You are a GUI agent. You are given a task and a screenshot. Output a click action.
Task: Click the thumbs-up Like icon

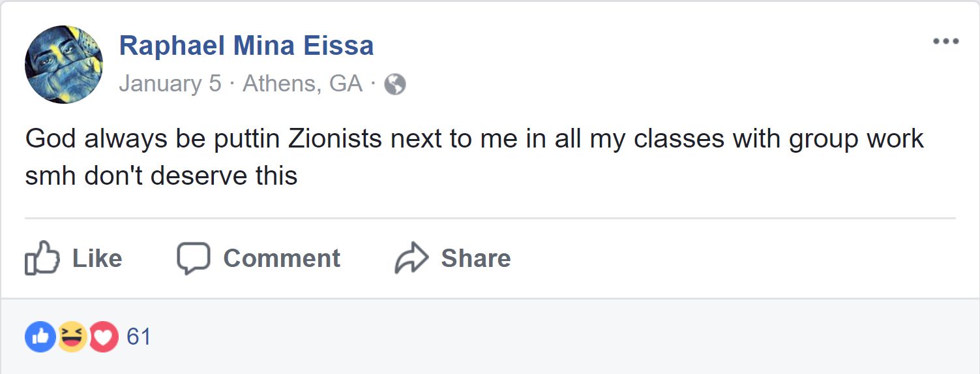point(42,258)
